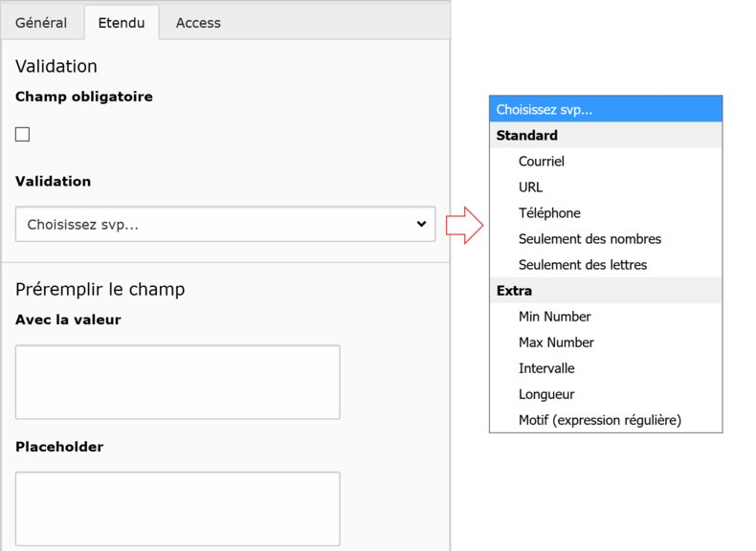Click the red arrow pointing to list

tap(464, 225)
